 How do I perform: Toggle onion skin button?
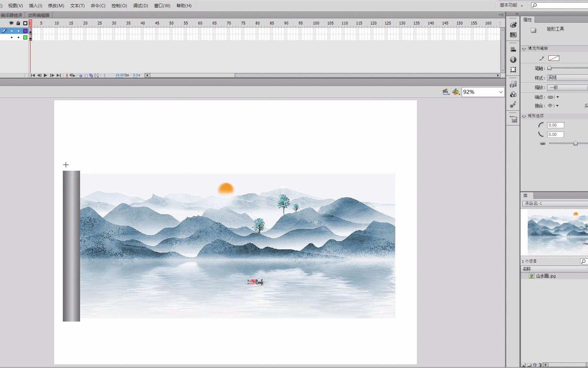pos(81,75)
